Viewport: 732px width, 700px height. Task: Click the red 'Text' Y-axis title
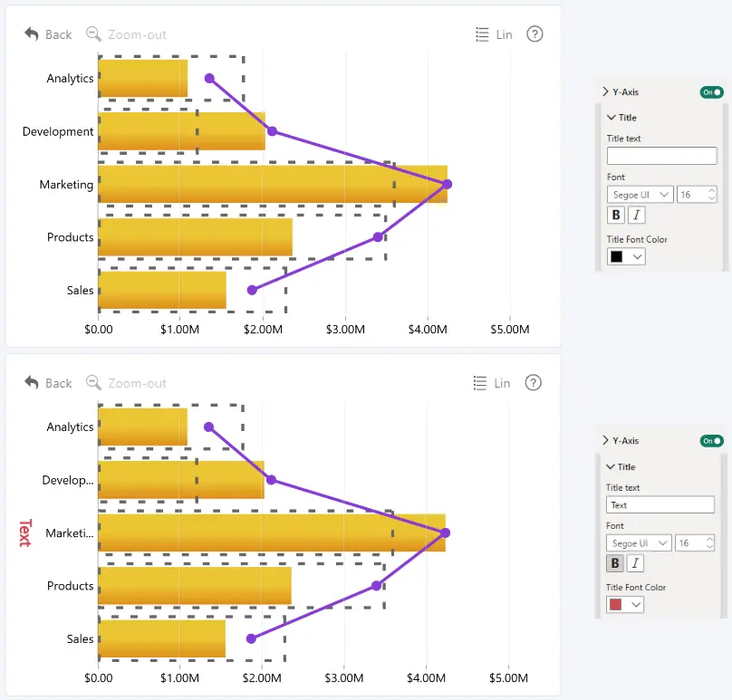click(x=24, y=533)
